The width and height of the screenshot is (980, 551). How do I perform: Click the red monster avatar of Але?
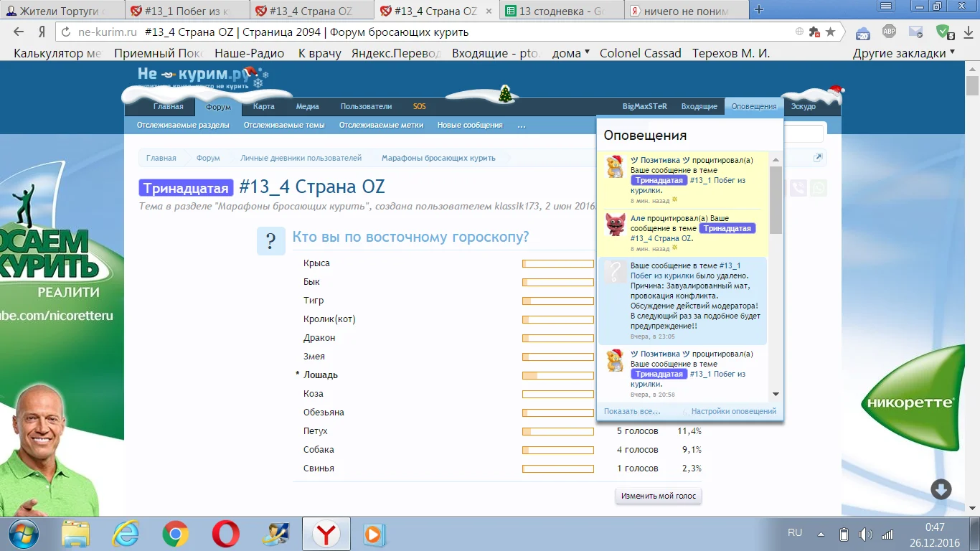click(x=615, y=224)
